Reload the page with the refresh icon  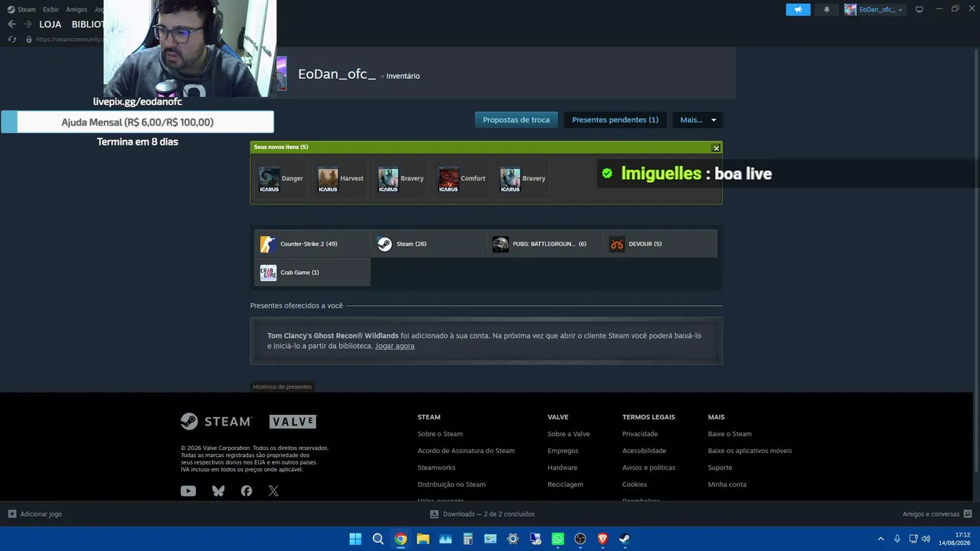click(11, 39)
